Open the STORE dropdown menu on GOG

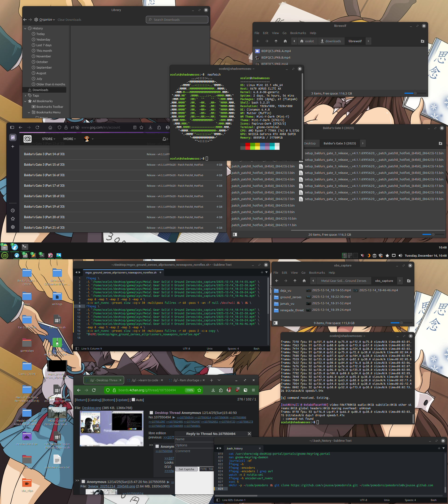coord(48,139)
